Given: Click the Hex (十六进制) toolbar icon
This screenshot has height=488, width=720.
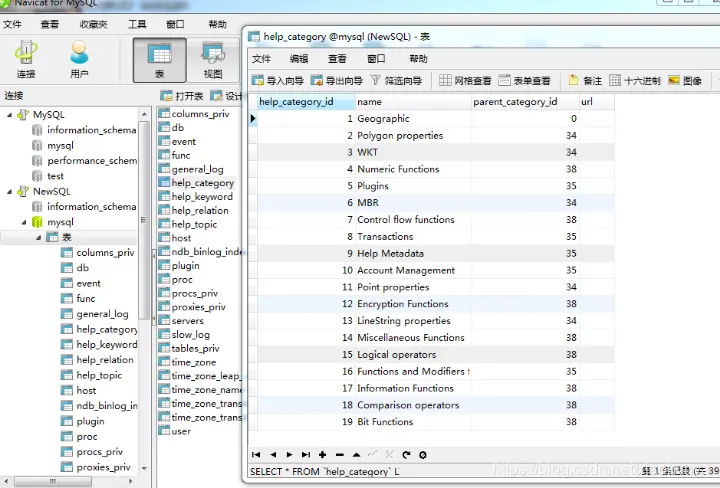Looking at the screenshot, I should coord(635,81).
